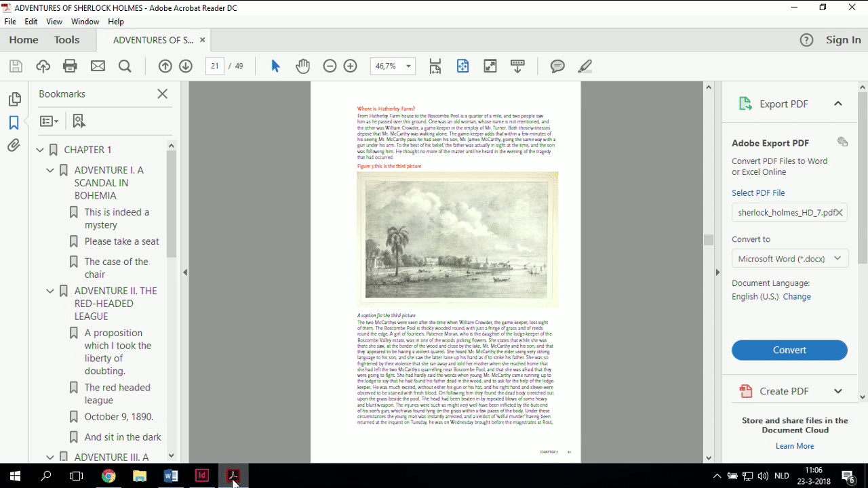
Task: Print the document using printer icon
Action: pyautogui.click(x=70, y=66)
